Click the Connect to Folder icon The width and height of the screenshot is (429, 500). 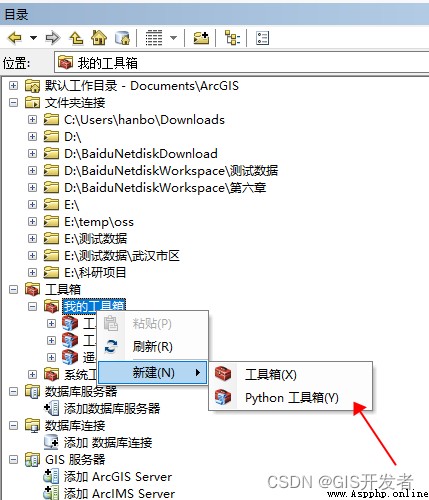(201, 38)
